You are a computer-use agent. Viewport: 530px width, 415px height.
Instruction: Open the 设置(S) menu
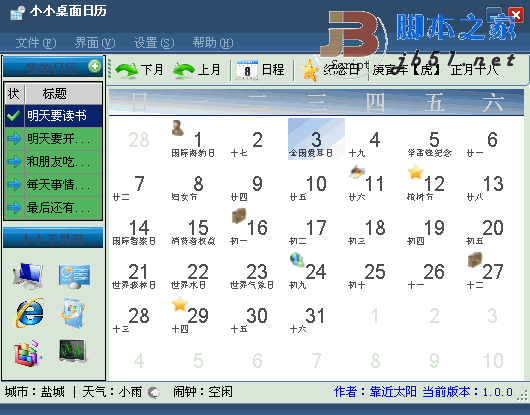click(154, 43)
